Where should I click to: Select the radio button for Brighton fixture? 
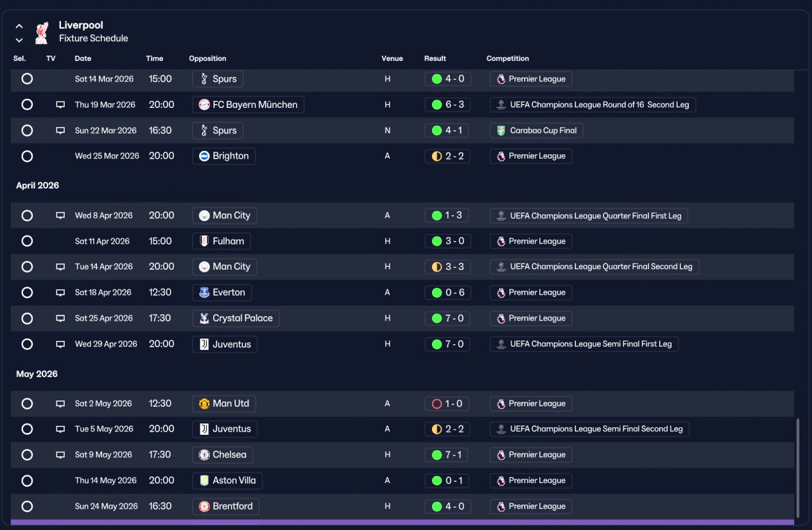27,156
